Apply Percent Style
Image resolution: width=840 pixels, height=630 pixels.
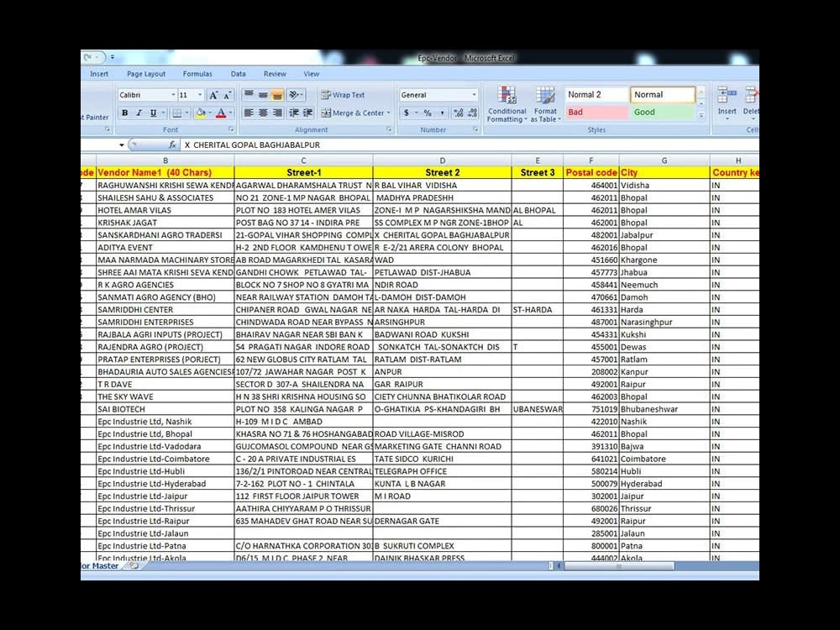point(428,113)
